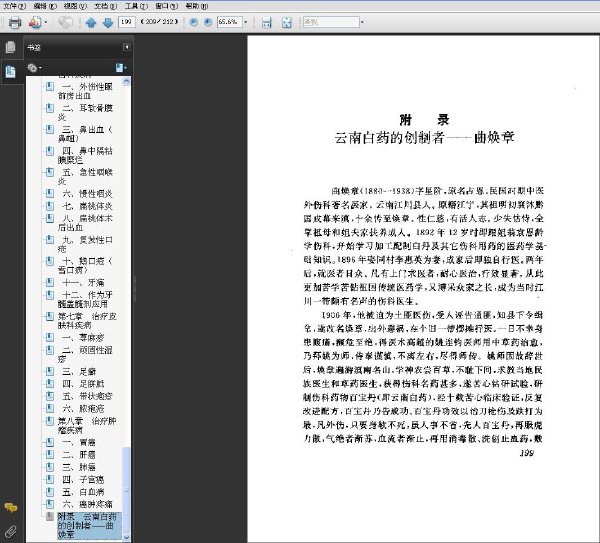The height and width of the screenshot is (543, 600).
Task: Open the dropdown arrow beside the create PDF icon
Action: [x=46, y=22]
